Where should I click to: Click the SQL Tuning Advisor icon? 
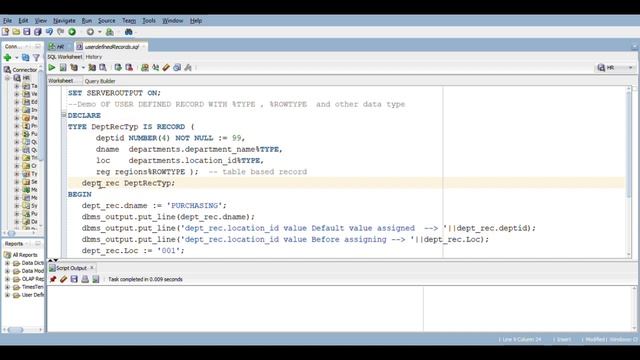coord(103,67)
